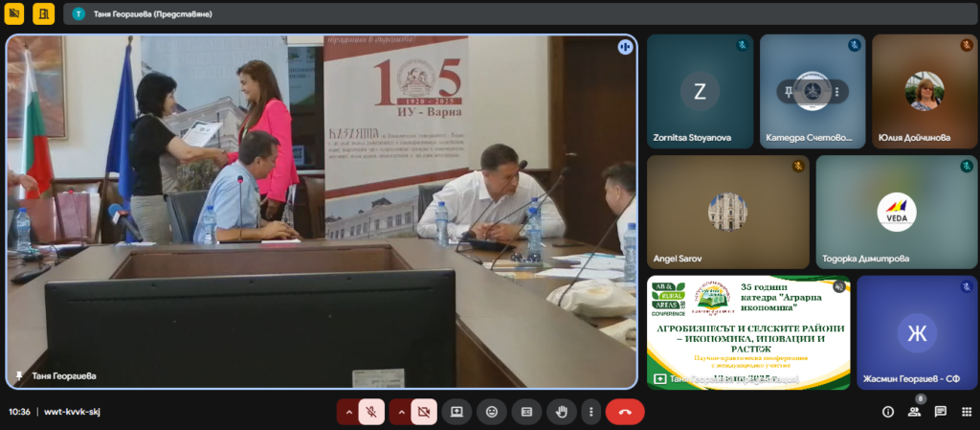The height and width of the screenshot is (430, 980).
Task: Raise your hand in the meeting
Action: (x=561, y=412)
